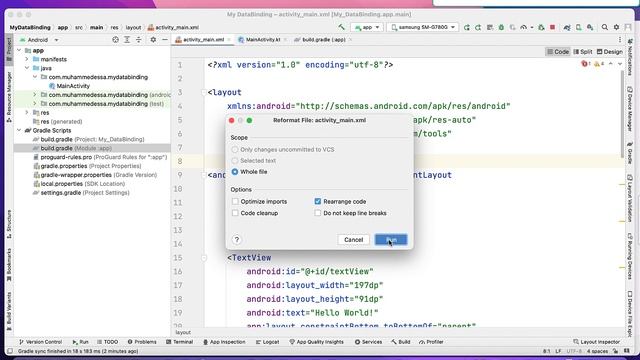Click the Make Project hammer icon
The width and height of the screenshot is (640, 360).
341,27
